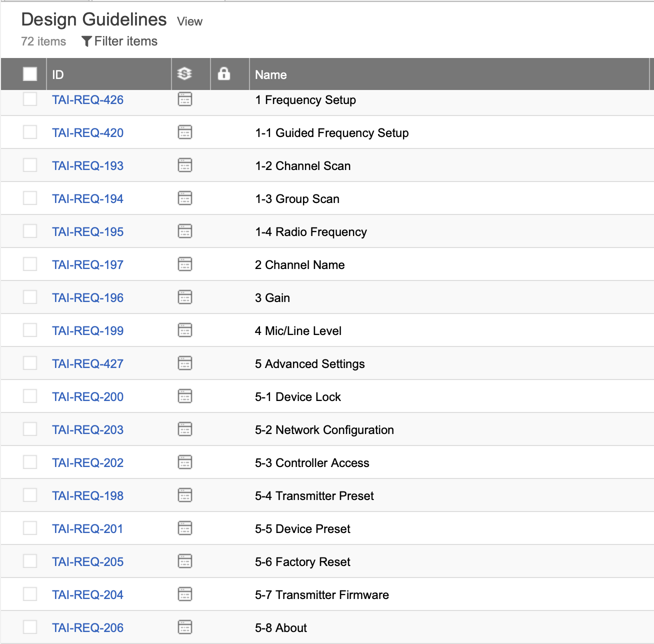The width and height of the screenshot is (654, 644).
Task: Click the item type icon for TAI-REQ-195
Action: (x=185, y=231)
